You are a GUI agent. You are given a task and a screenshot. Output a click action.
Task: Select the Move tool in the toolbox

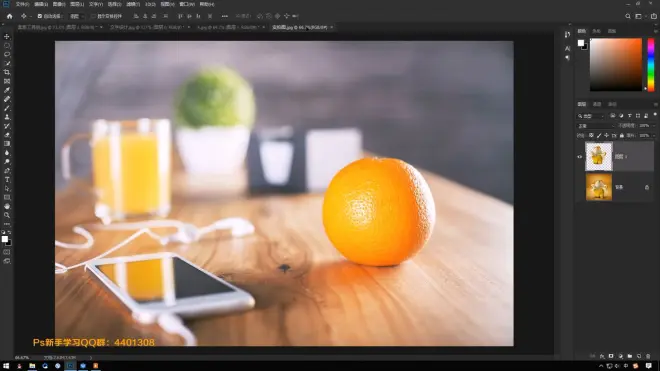(7, 37)
